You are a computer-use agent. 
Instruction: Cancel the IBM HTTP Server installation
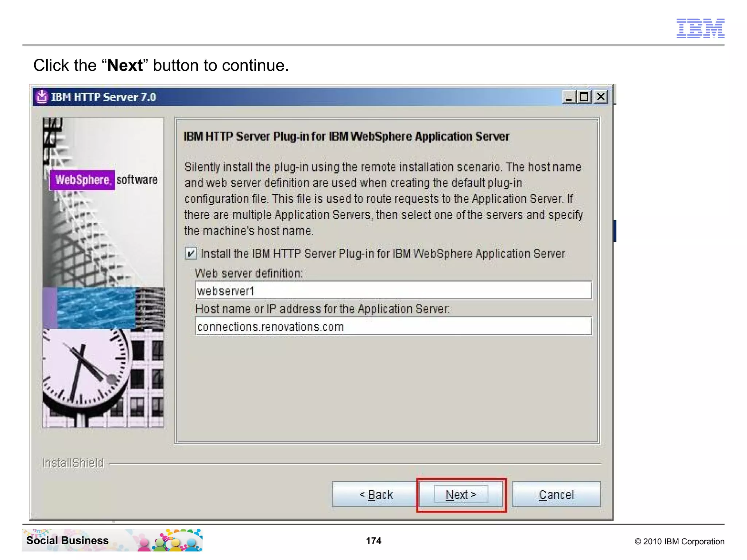pos(556,494)
